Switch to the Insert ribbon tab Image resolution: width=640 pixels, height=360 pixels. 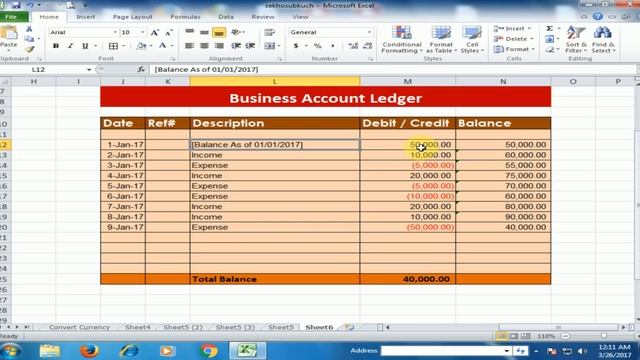[86, 17]
